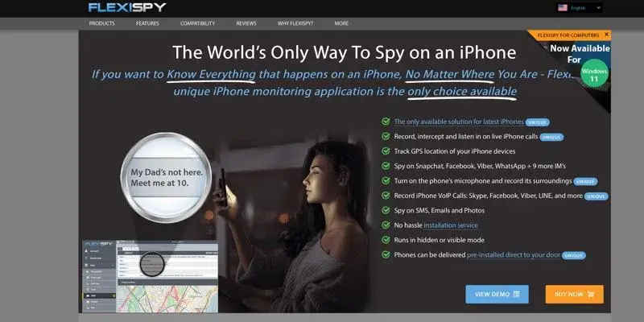The height and width of the screenshot is (322, 644).
Task: Open the latest iPhones solution link
Action: tap(459, 122)
